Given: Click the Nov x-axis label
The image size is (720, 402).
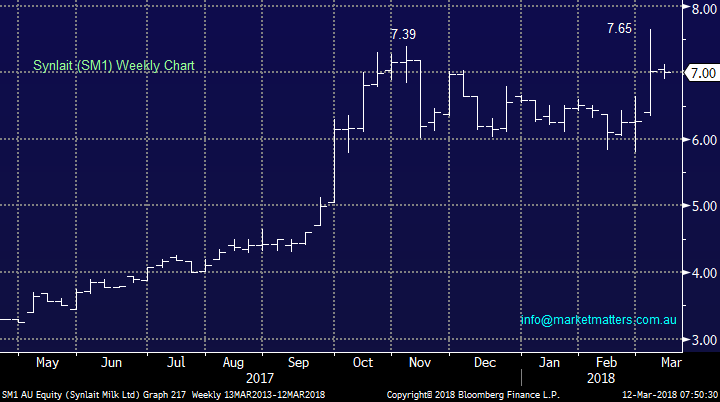Looking at the screenshot, I should coord(420,362).
